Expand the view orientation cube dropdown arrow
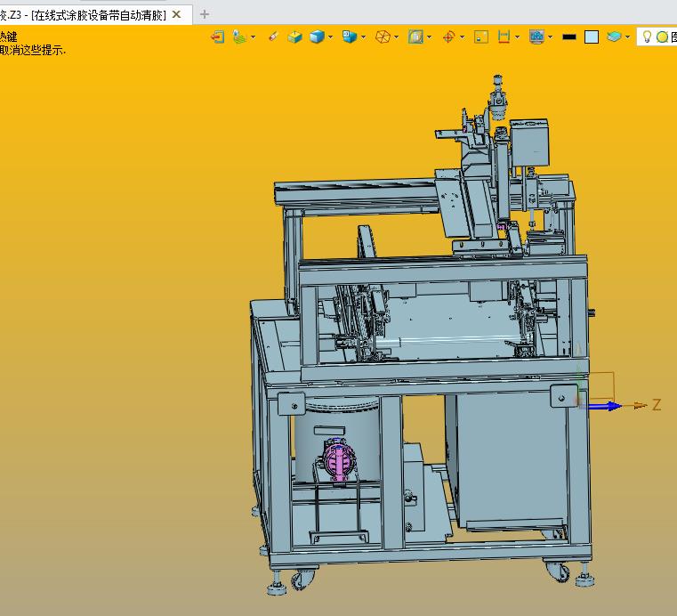This screenshot has height=616, width=677. (364, 37)
